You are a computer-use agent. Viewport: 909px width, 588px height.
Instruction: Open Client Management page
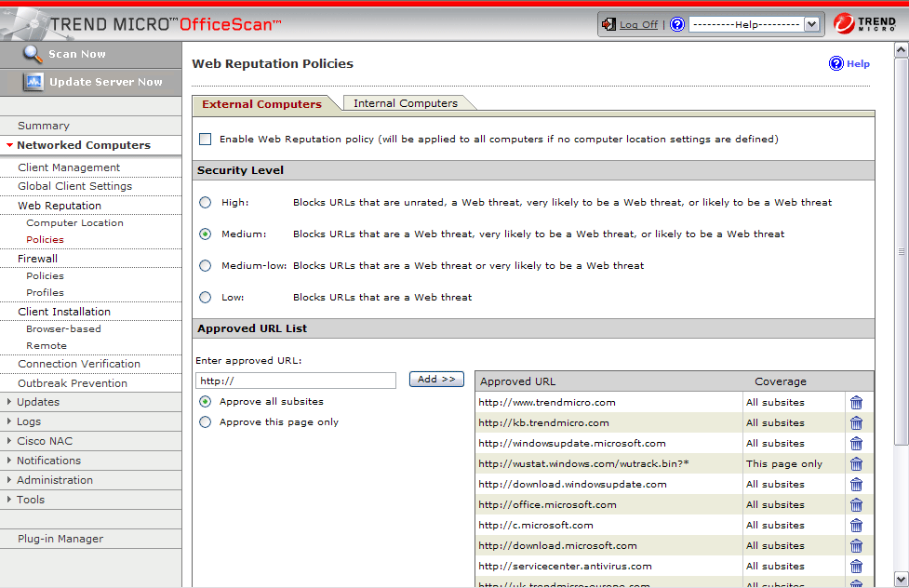[x=69, y=167]
